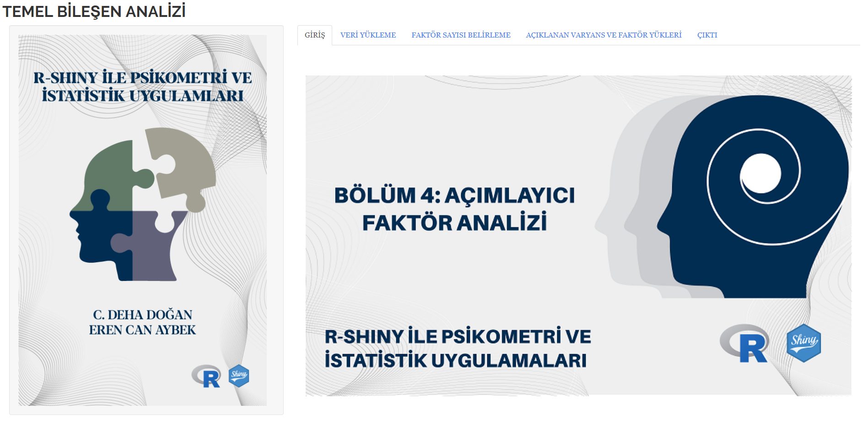Image resolution: width=868 pixels, height=431 pixels.
Task: Click the author names C. DEHA DOĞAN
Action: 143,315
